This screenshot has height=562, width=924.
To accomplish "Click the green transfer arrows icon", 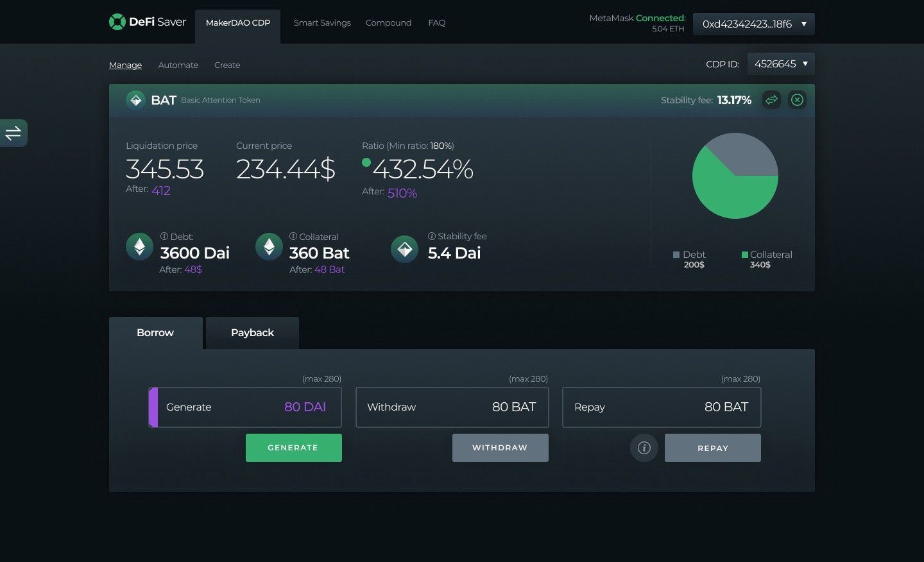I will (x=771, y=99).
